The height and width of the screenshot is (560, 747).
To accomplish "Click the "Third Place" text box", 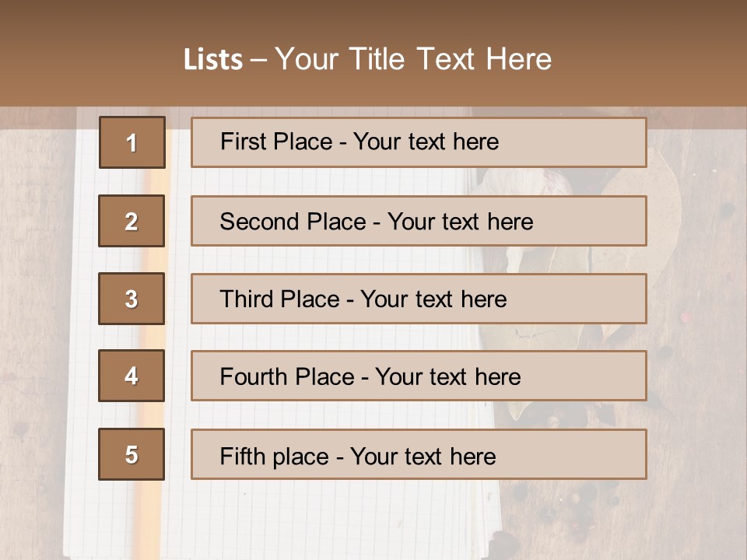I will [x=419, y=299].
